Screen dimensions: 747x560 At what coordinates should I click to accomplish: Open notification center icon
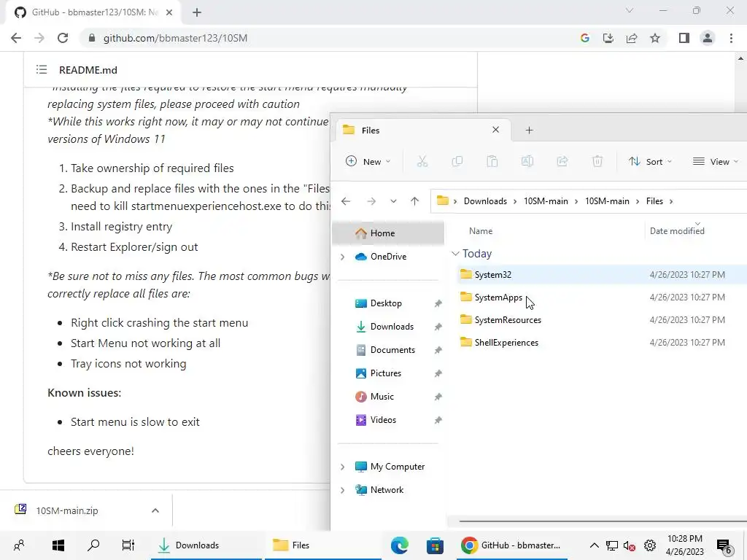[x=724, y=546]
